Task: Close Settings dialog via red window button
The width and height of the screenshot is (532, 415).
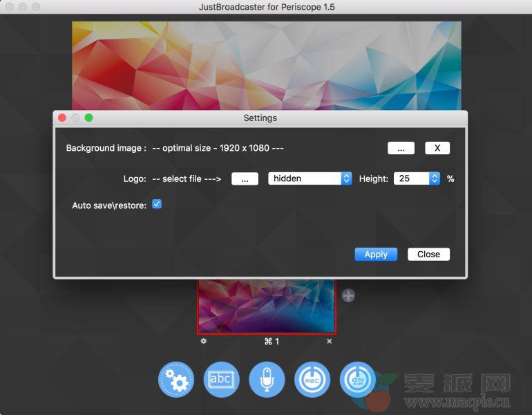Action: pos(62,118)
